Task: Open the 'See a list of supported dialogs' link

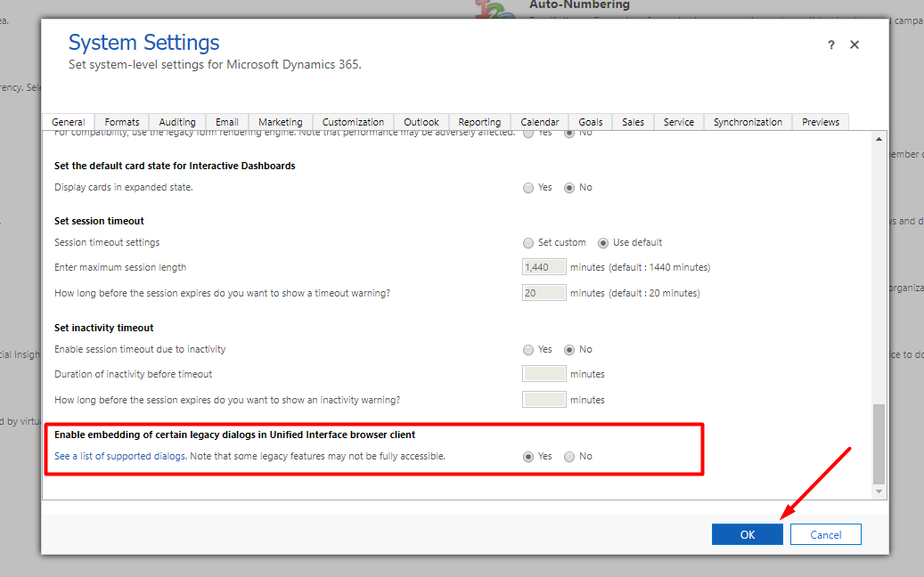Action: pos(121,456)
